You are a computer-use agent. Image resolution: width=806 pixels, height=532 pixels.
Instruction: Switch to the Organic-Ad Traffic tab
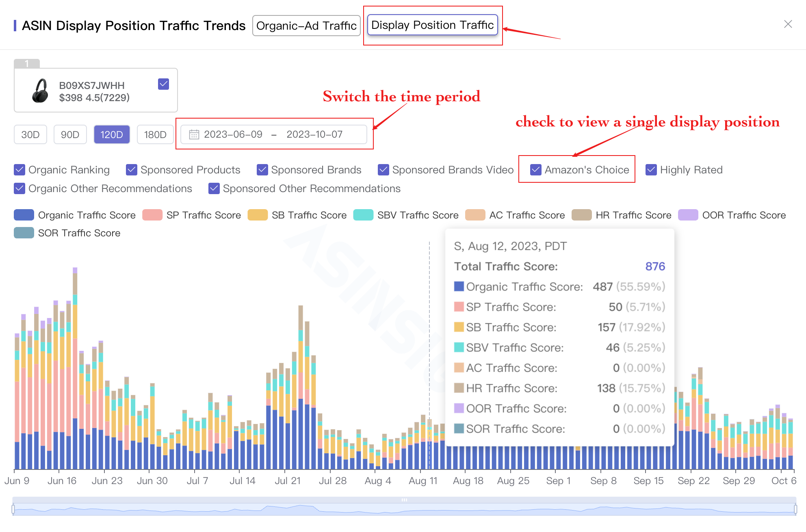click(306, 25)
